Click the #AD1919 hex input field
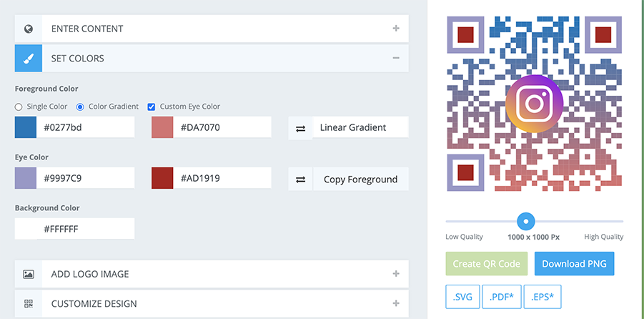 [x=222, y=178]
